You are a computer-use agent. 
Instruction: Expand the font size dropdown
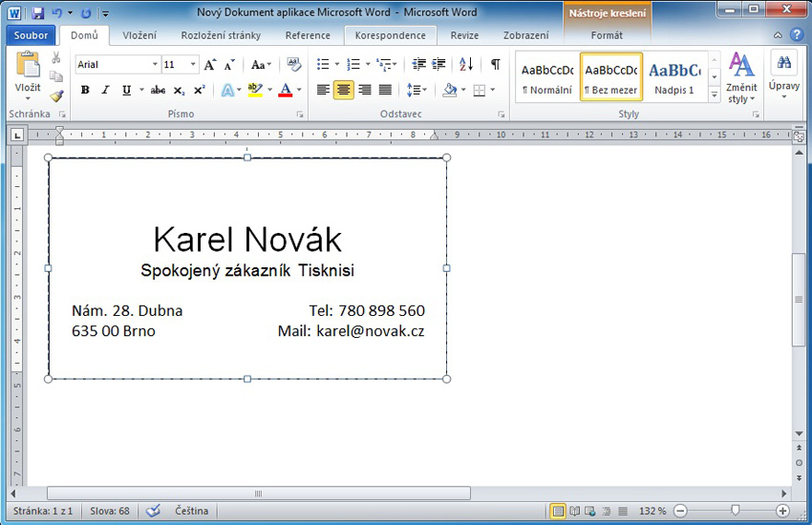(193, 65)
